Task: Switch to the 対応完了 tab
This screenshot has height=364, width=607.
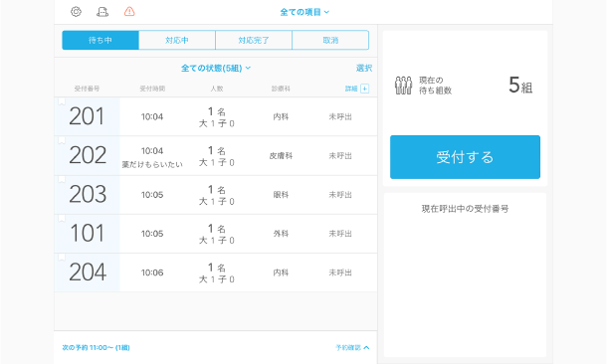Action: [254, 40]
